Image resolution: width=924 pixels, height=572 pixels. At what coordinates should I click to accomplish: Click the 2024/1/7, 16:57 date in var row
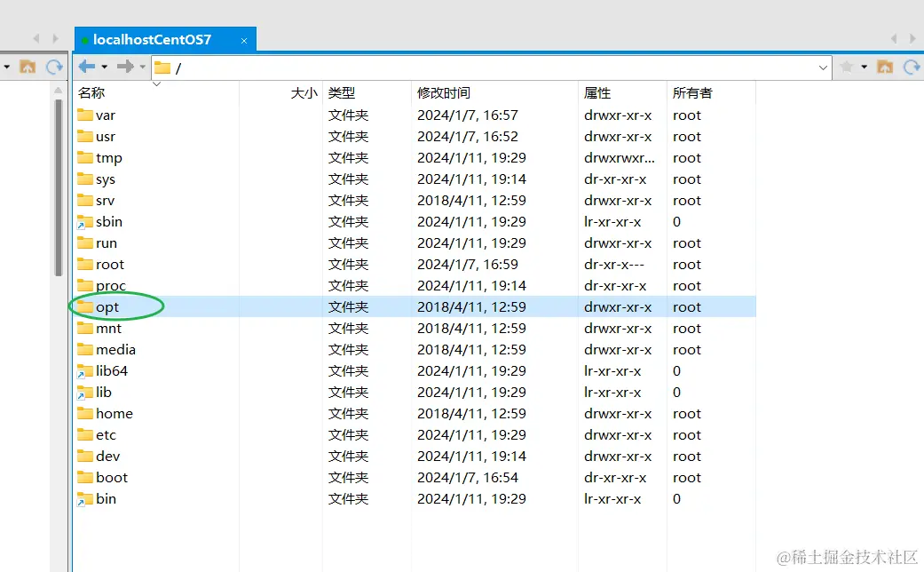[x=467, y=115]
